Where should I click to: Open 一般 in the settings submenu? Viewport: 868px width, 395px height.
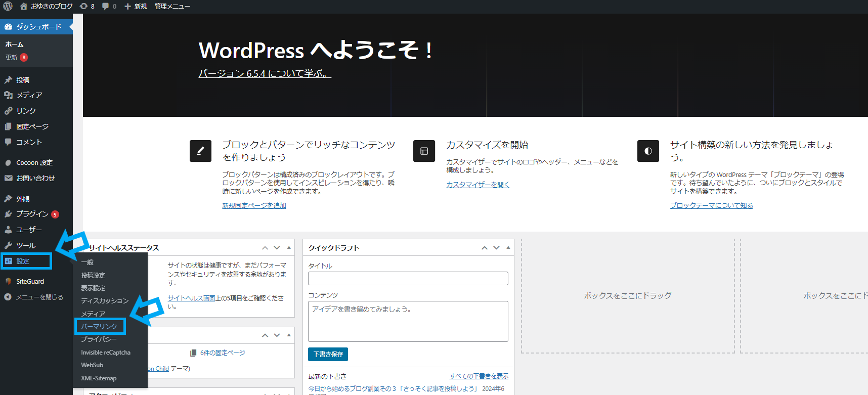click(x=87, y=262)
